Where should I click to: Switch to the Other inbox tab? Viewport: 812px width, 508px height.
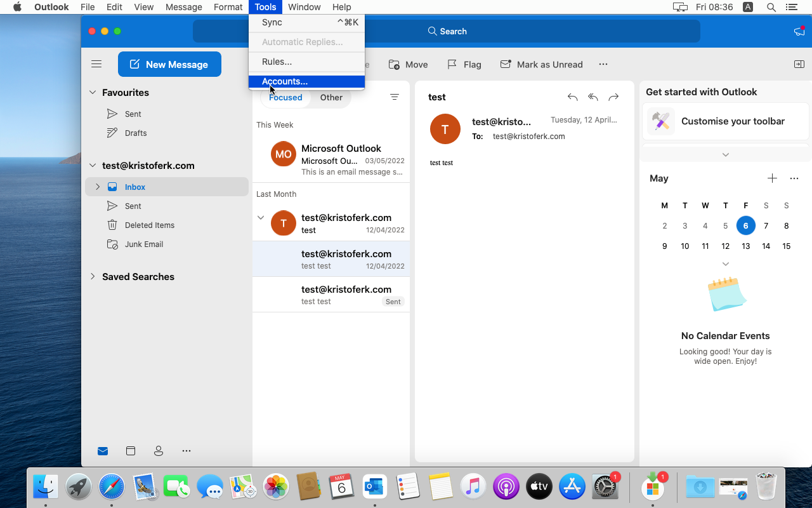click(x=331, y=97)
